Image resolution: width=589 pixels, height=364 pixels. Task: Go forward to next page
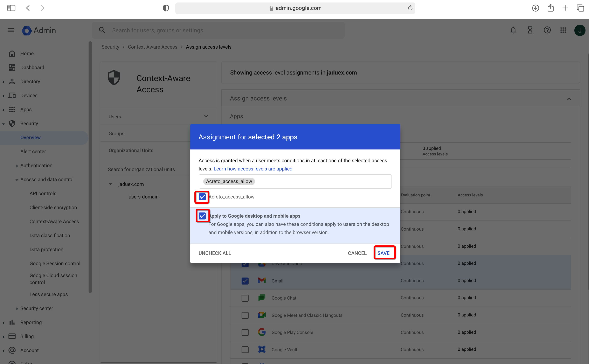click(x=42, y=8)
